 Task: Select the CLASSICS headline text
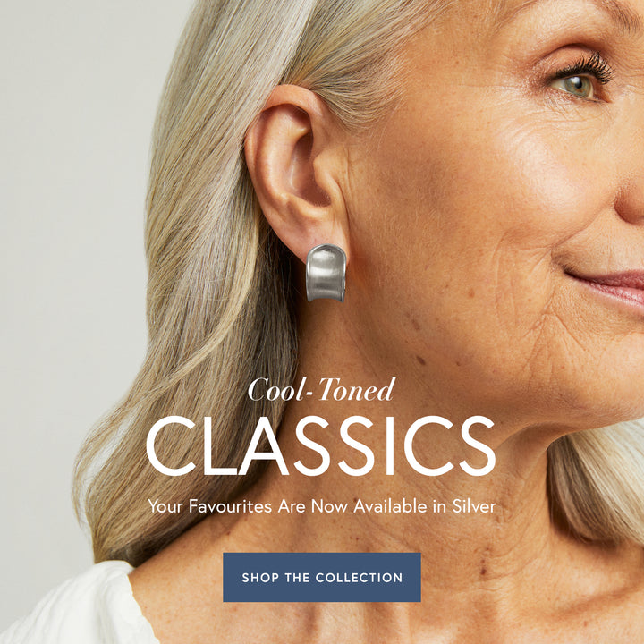pyautogui.click(x=321, y=445)
